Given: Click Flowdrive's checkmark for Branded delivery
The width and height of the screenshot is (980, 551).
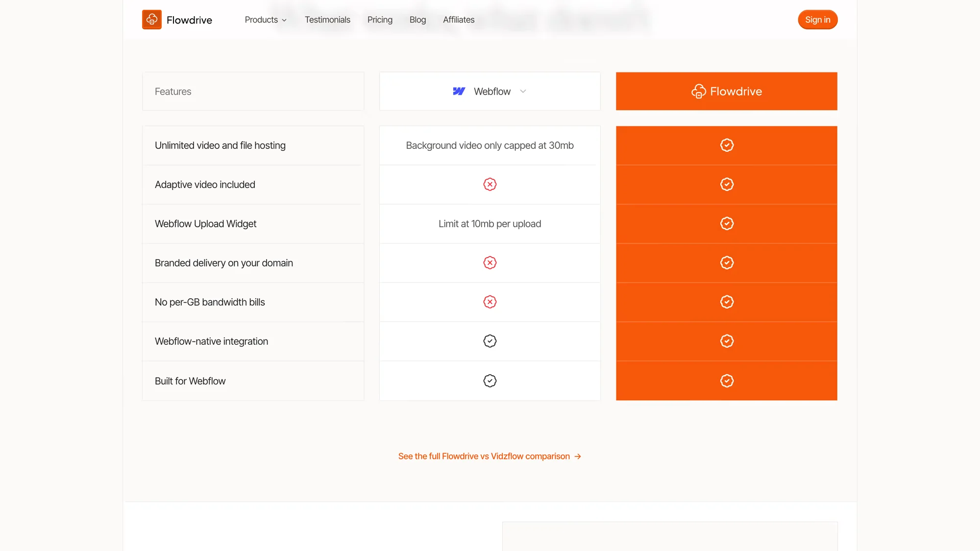Looking at the screenshot, I should pos(727,263).
